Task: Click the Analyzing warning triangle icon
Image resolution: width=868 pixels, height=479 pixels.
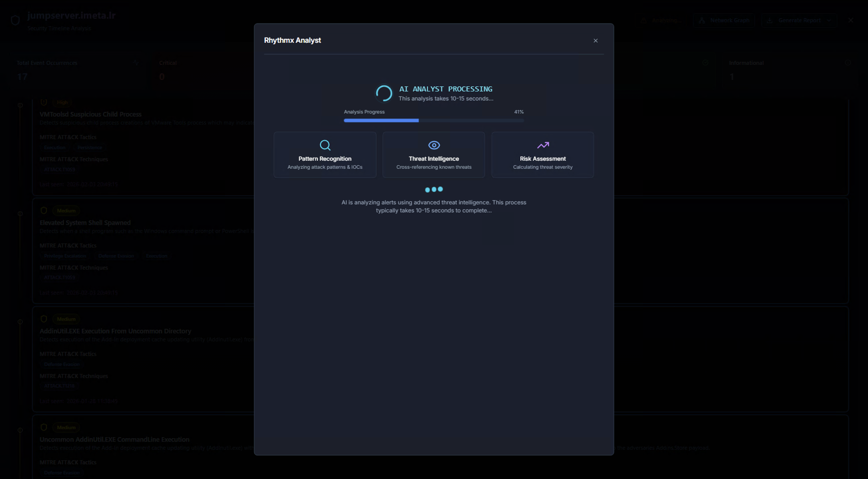Action: pos(643,20)
